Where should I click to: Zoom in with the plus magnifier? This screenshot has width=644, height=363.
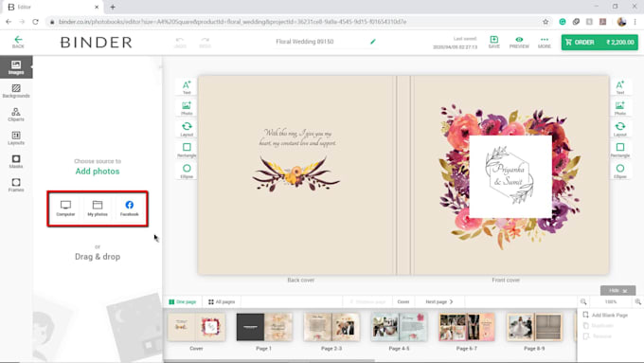click(637, 301)
